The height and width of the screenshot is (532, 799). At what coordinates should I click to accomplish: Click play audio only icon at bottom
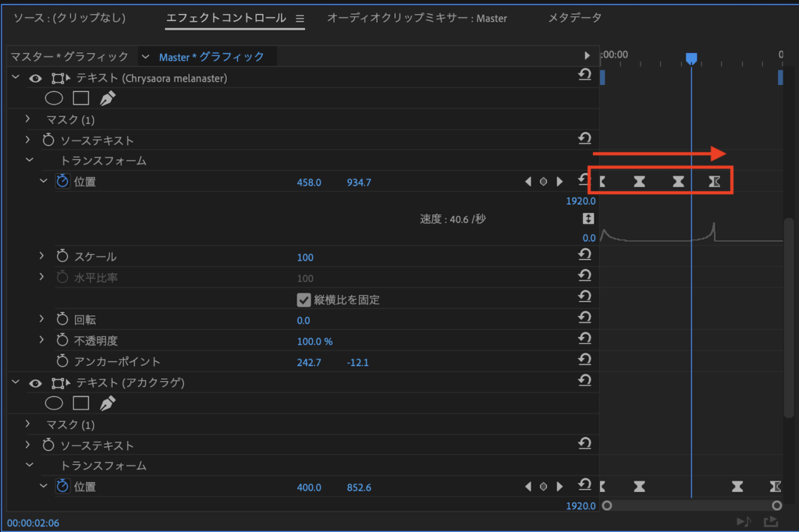click(x=744, y=522)
